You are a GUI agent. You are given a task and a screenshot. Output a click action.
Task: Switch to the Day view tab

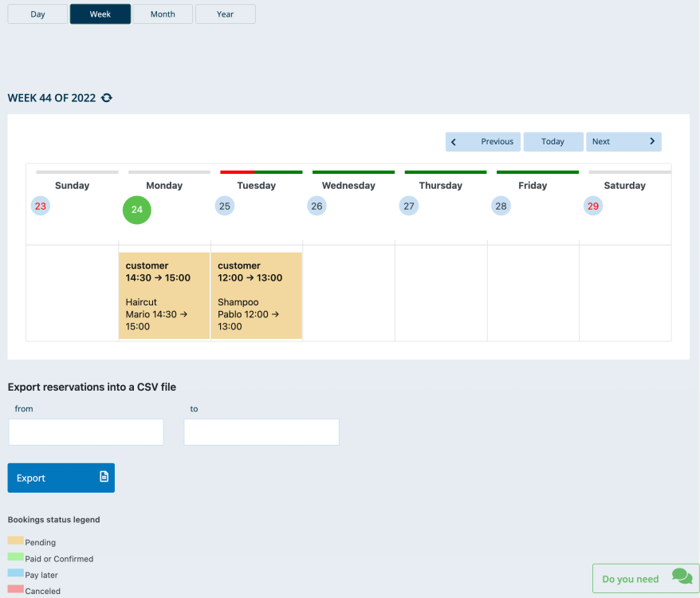coord(37,14)
